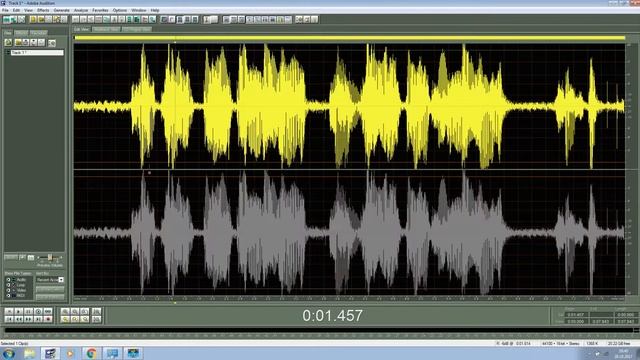Open the File menu
640x360 pixels.
point(5,10)
